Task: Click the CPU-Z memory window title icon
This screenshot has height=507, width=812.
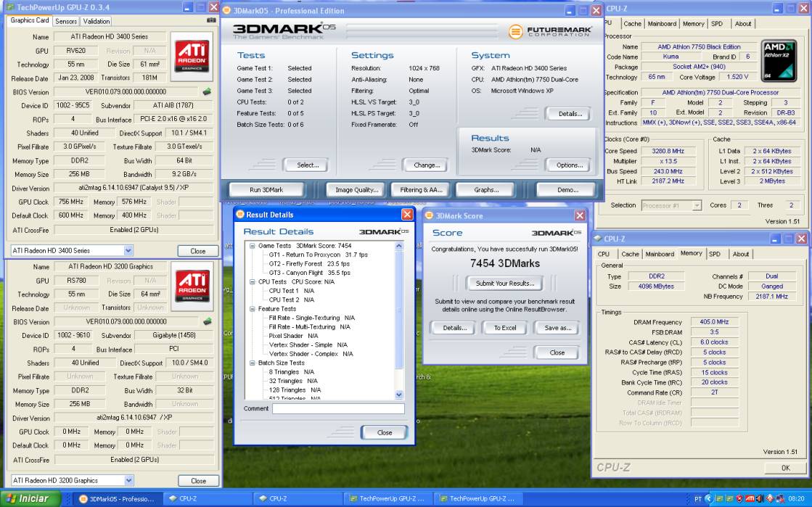Action: click(598, 238)
